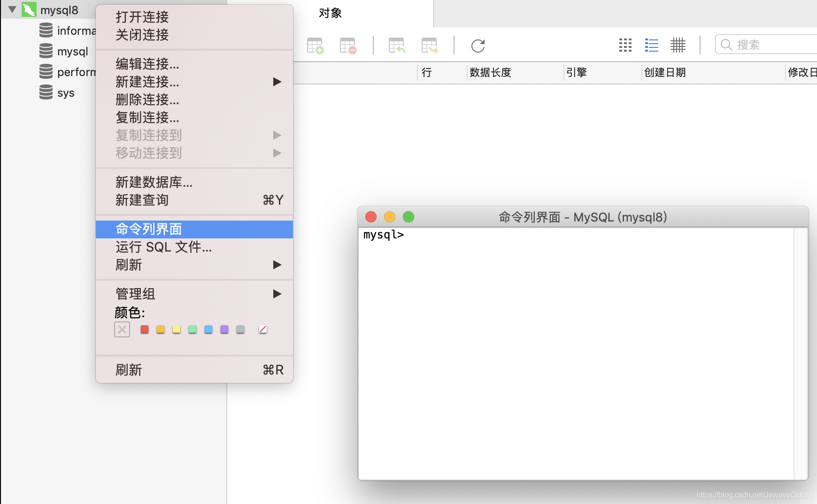This screenshot has height=504, width=817.
Task: Click 新建数据库 menu entry
Action: tap(153, 183)
